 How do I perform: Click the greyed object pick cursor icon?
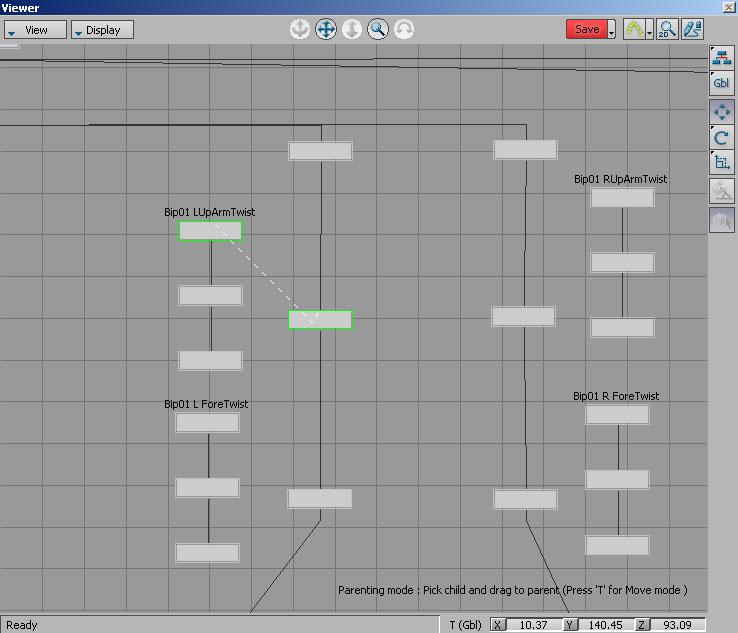(722, 220)
